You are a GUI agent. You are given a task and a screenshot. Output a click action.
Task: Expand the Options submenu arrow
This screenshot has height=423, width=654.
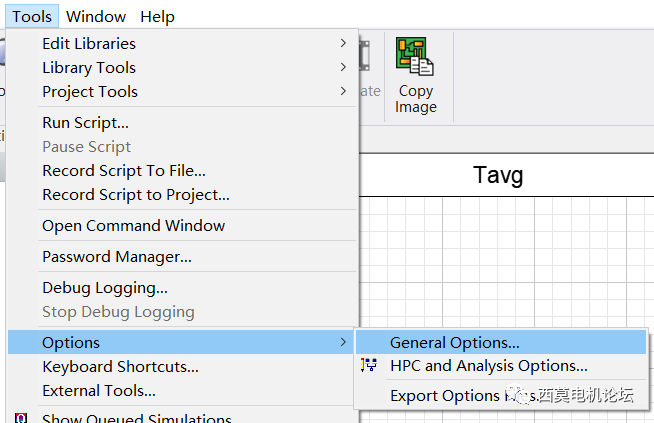click(343, 343)
